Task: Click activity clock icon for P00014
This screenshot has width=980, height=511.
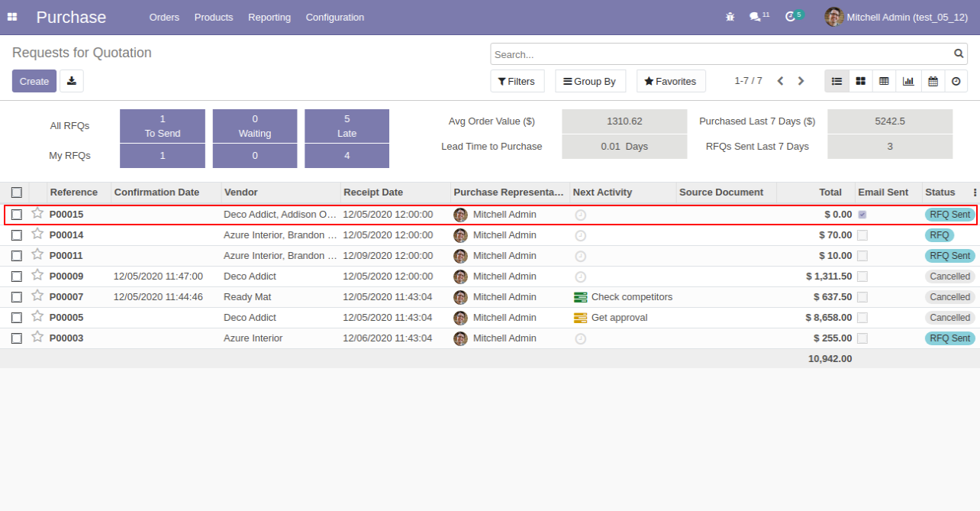Action: 580,235
